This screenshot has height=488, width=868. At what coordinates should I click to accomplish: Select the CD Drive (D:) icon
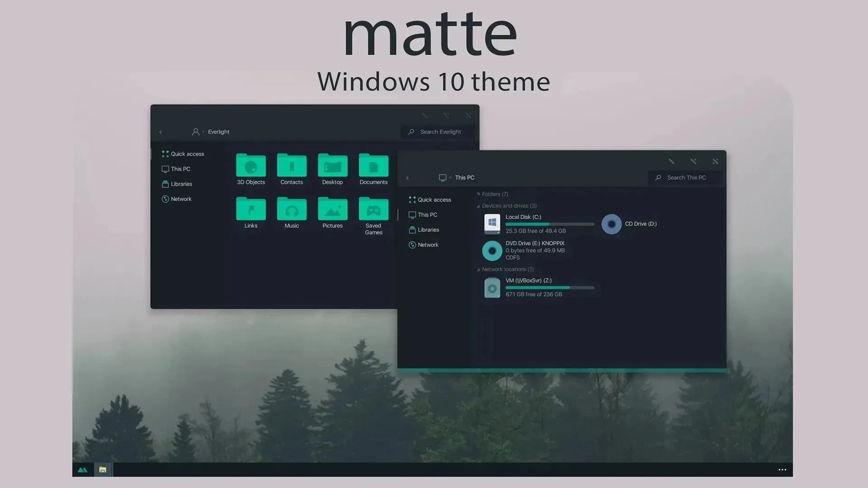[611, 224]
